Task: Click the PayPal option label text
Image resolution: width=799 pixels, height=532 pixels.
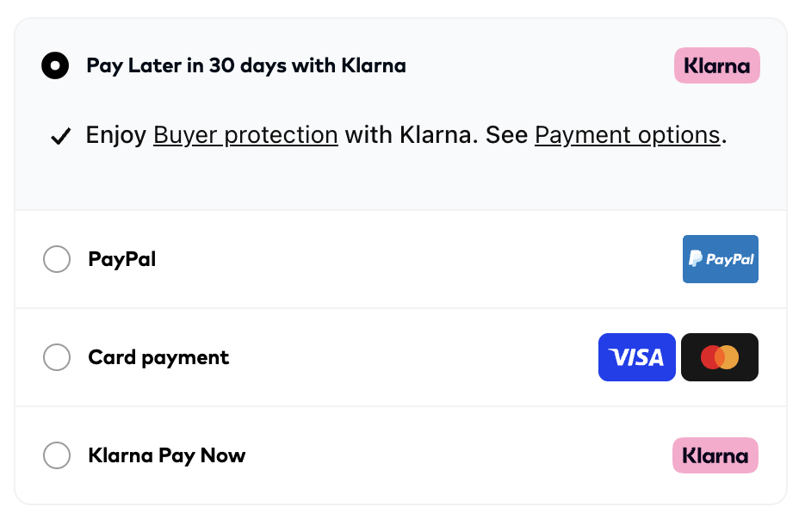Action: point(121,259)
